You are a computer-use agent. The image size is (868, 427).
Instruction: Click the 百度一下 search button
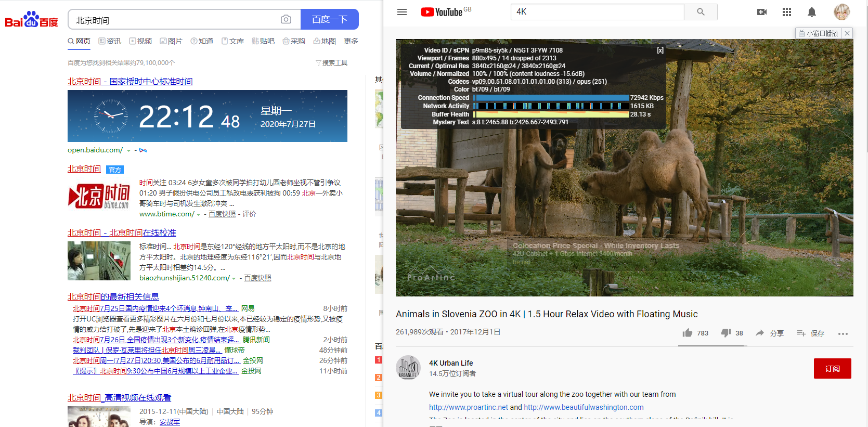pyautogui.click(x=330, y=19)
